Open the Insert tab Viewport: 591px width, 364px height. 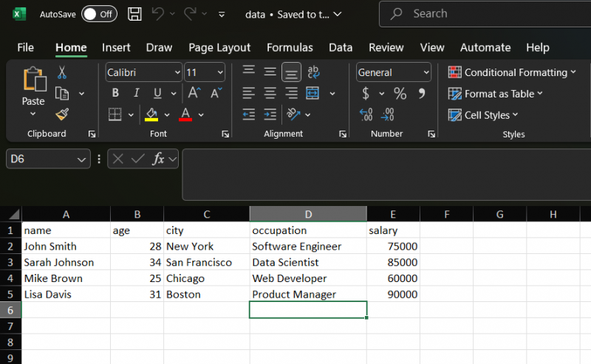click(x=116, y=47)
